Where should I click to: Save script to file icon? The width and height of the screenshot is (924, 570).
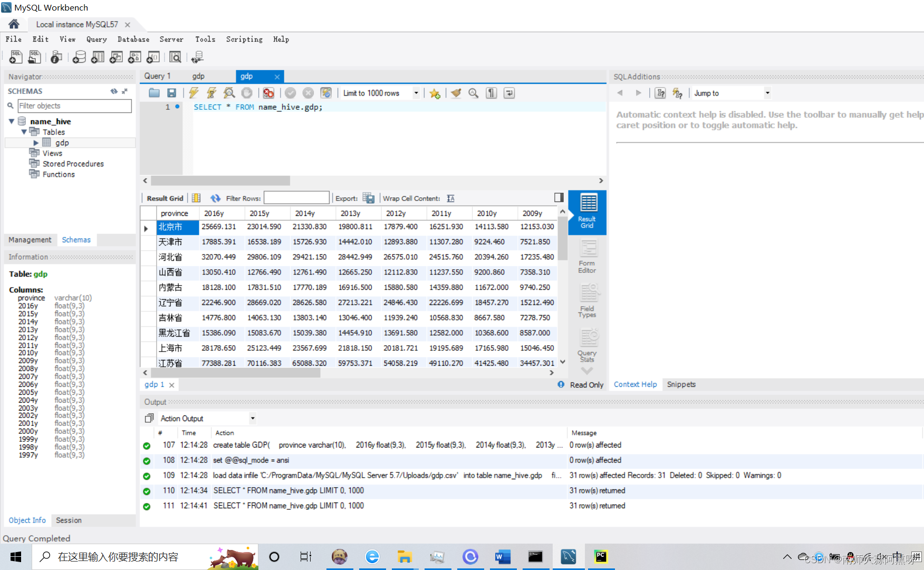click(x=171, y=93)
